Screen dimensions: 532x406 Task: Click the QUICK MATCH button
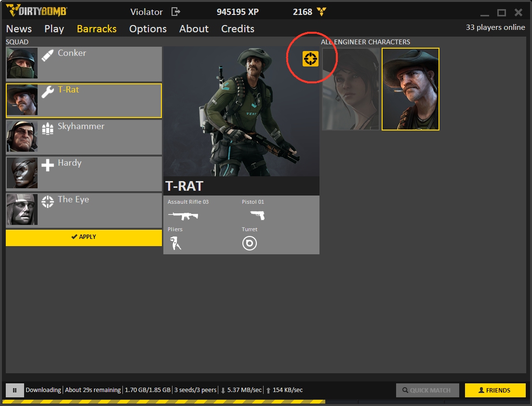[427, 390]
